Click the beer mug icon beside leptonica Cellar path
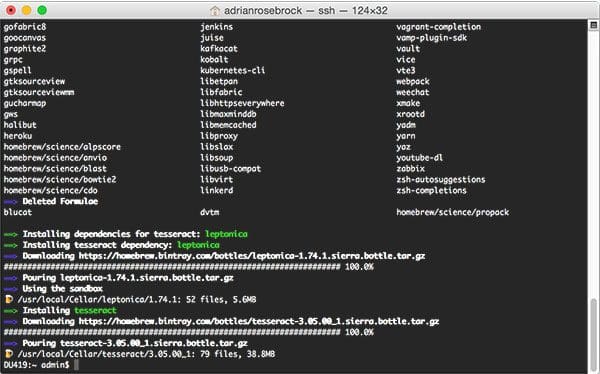The image size is (600, 374). coord(8,299)
